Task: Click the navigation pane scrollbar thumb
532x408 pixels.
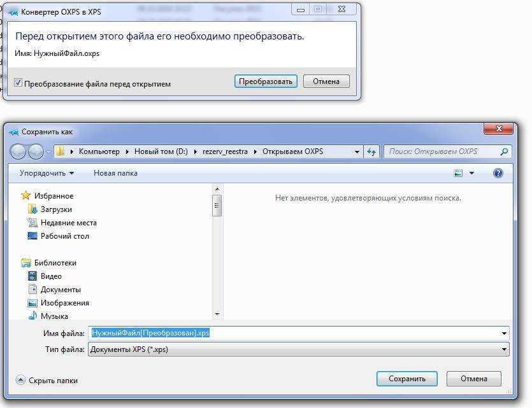Action: (x=217, y=206)
